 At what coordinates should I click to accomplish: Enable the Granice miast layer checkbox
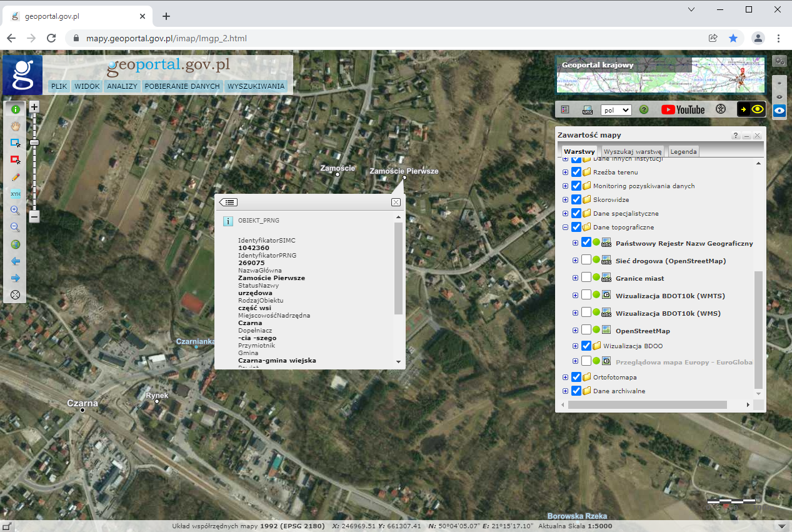586,278
